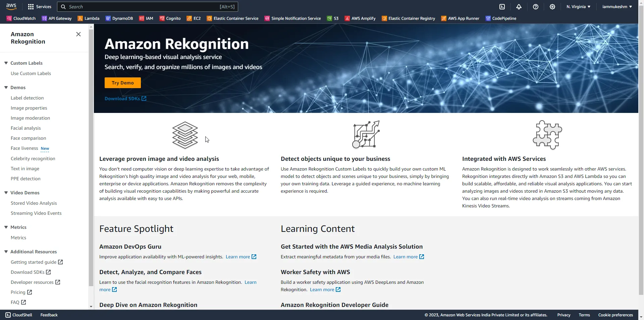Open the account settings gear icon
Viewport: 644px width, 320px height.
552,7
